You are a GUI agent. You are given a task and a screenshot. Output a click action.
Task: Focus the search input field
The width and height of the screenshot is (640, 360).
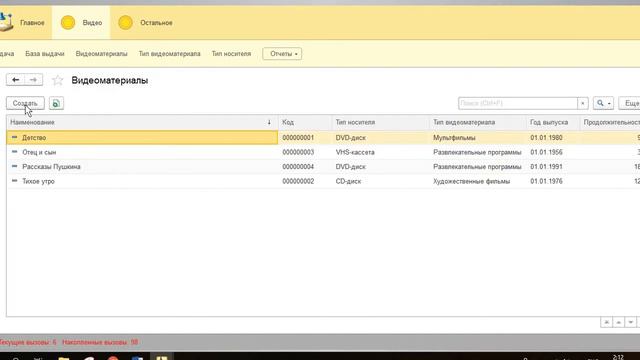518,103
